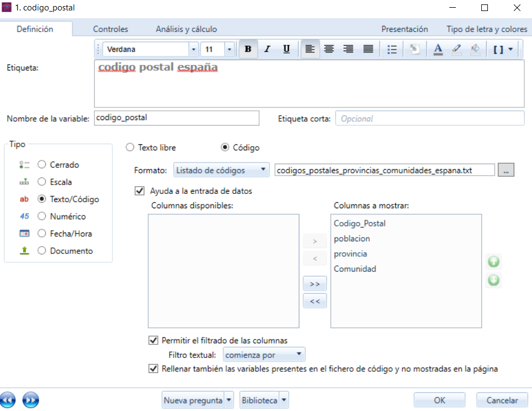Toggle italic formatting

click(x=267, y=49)
